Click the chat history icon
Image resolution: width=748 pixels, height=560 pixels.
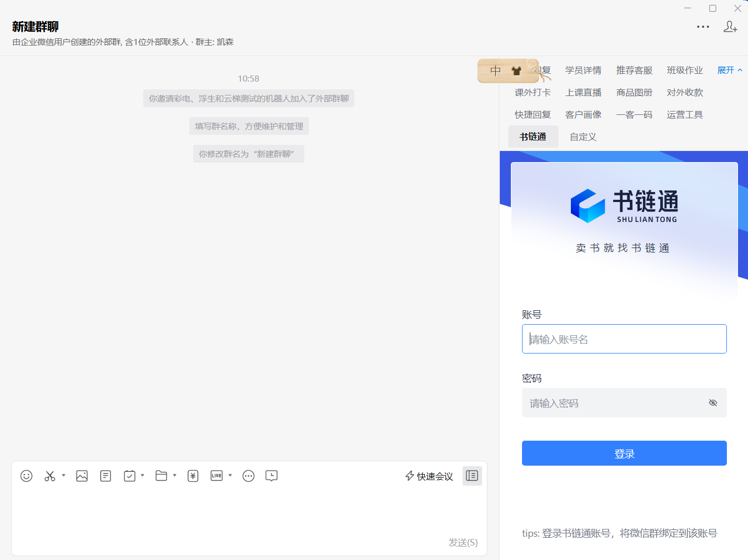coord(272,476)
